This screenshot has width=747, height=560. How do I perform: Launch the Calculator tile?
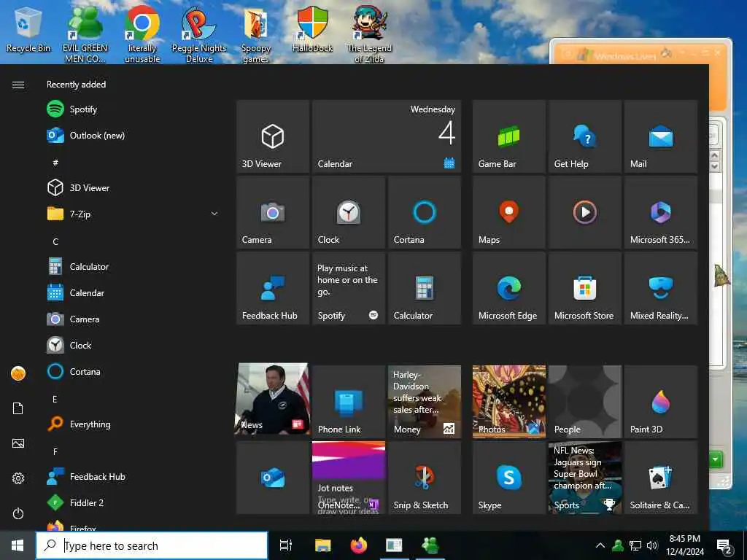point(425,288)
